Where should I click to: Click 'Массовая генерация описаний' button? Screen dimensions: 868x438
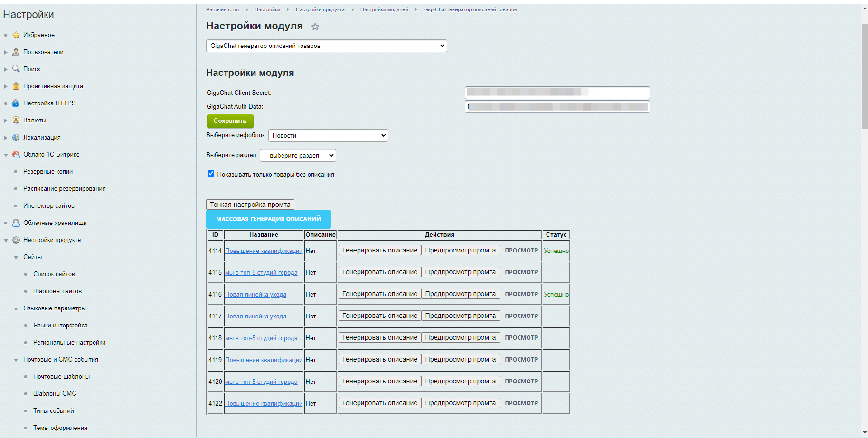(268, 219)
